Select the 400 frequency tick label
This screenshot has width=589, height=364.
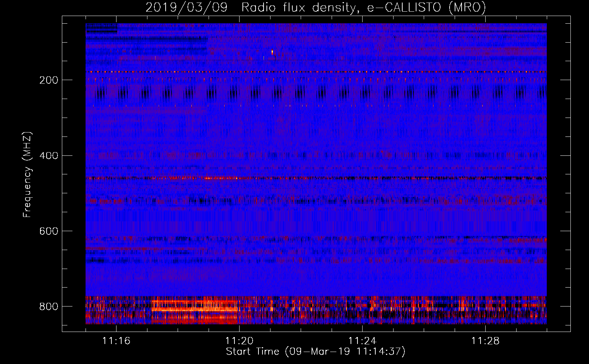49,156
